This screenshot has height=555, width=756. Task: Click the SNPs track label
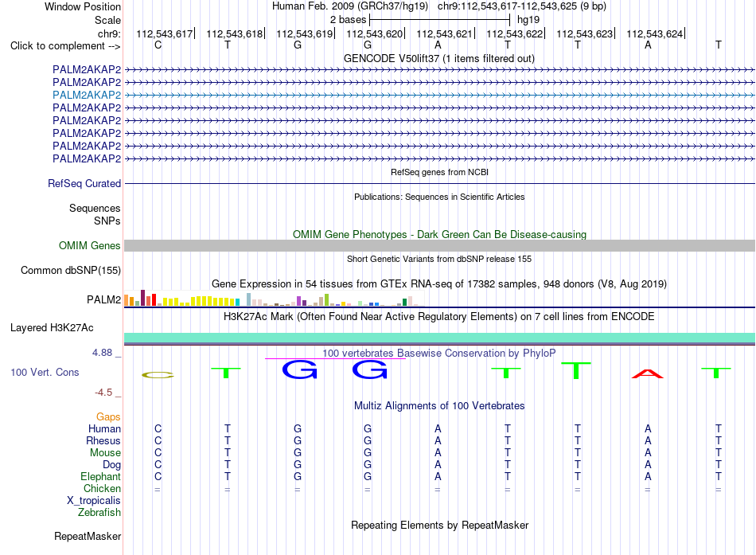coord(107,221)
